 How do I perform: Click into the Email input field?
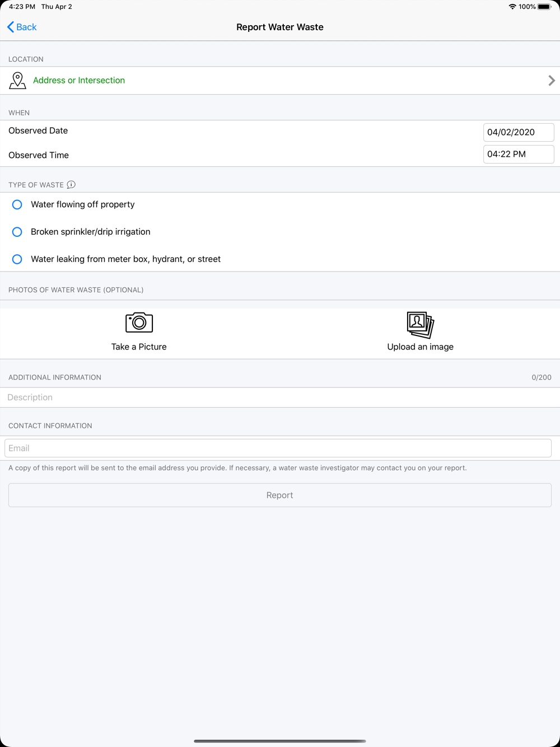point(278,448)
